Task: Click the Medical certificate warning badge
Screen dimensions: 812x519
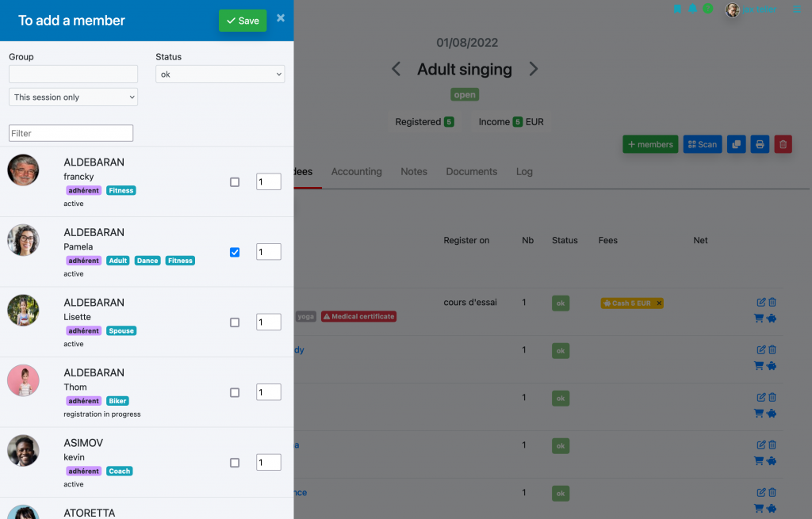Action: click(x=359, y=316)
